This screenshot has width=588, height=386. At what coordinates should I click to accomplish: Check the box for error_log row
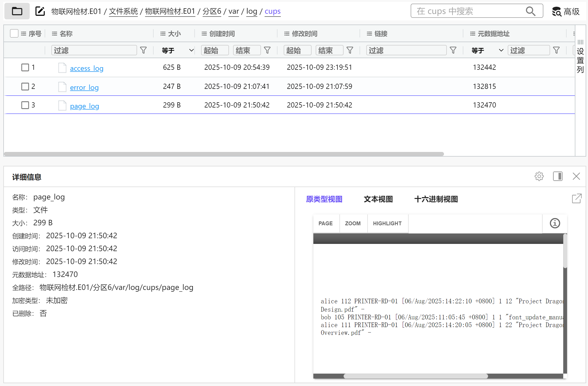(x=25, y=86)
